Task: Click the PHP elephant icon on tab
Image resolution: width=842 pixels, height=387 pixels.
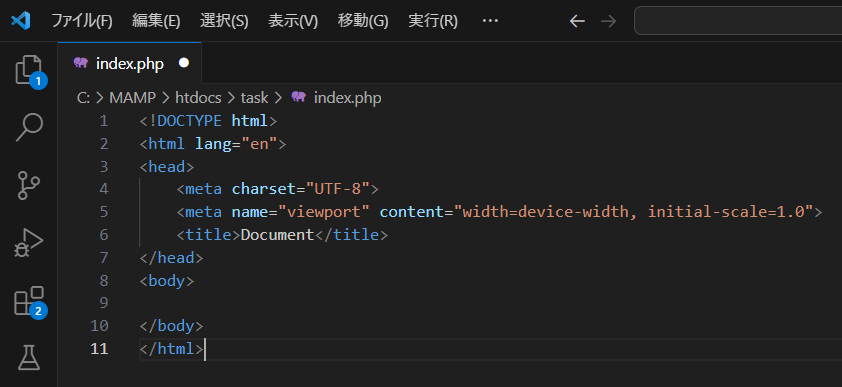Action: tap(81, 63)
